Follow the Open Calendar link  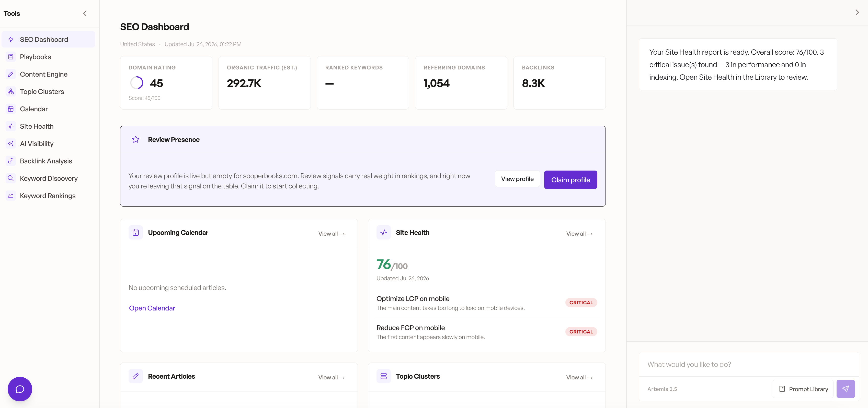pos(152,308)
